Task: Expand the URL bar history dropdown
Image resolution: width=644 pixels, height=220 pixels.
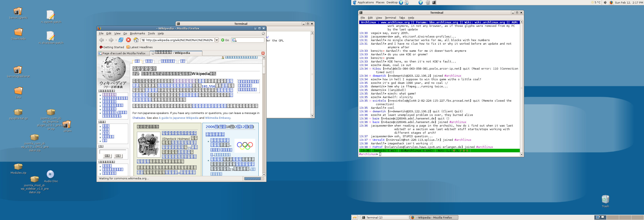Action: [x=217, y=40]
